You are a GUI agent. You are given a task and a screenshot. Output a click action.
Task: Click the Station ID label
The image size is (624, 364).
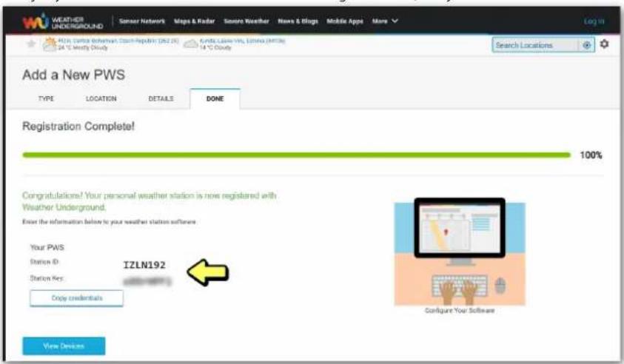coord(44,262)
